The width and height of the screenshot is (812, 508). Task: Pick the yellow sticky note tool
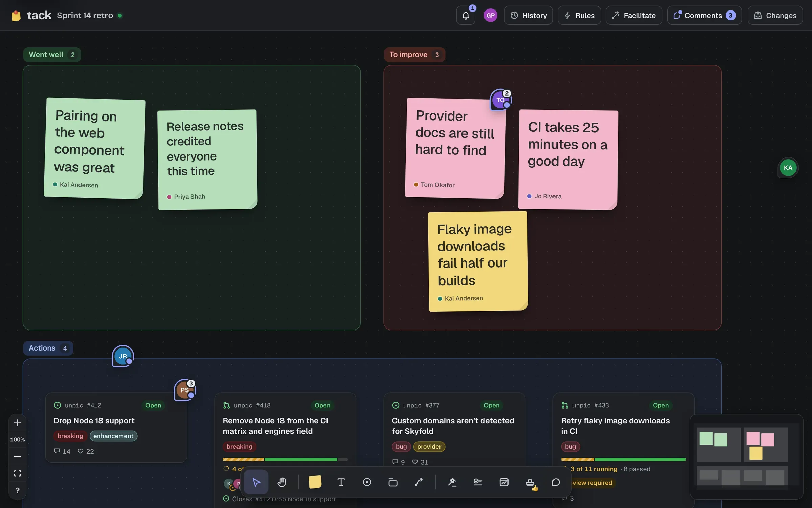[315, 482]
